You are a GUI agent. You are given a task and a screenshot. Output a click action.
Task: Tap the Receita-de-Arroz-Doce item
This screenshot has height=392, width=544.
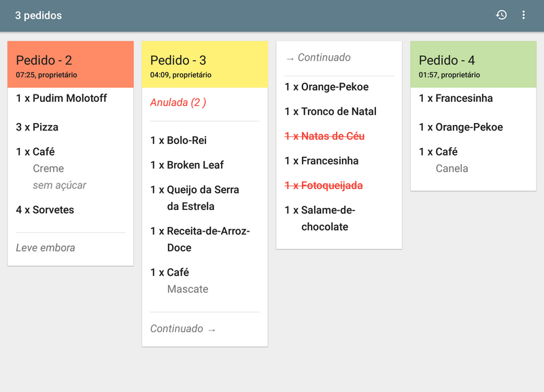click(x=201, y=239)
